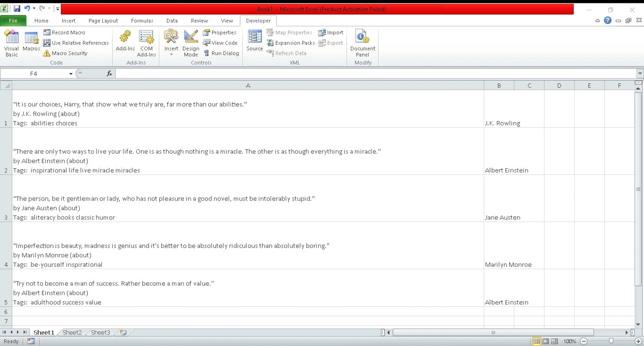Switch to Normal view
644x346 pixels.
536,341
